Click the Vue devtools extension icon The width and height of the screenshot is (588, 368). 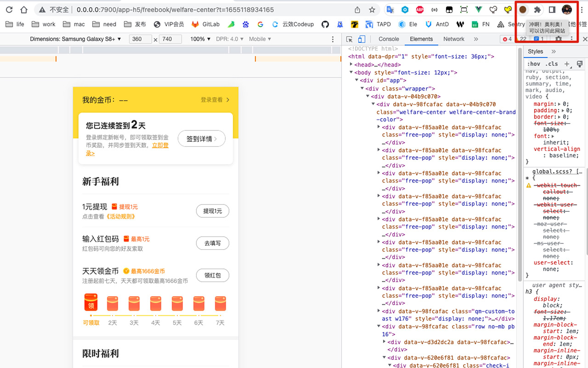click(478, 10)
